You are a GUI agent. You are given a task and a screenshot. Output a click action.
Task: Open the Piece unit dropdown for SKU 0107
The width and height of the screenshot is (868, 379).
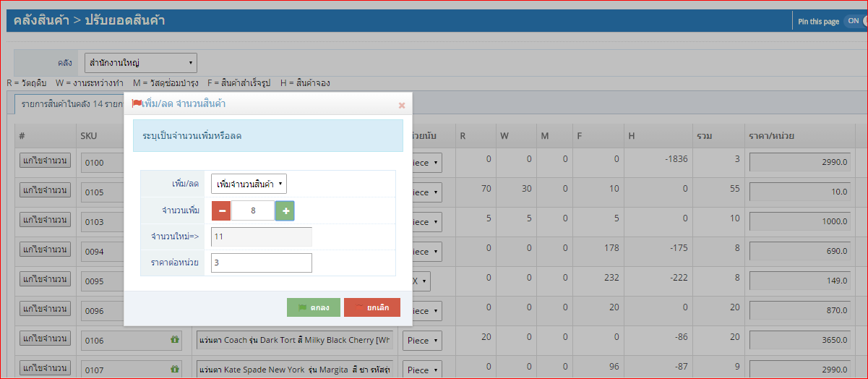[423, 370]
